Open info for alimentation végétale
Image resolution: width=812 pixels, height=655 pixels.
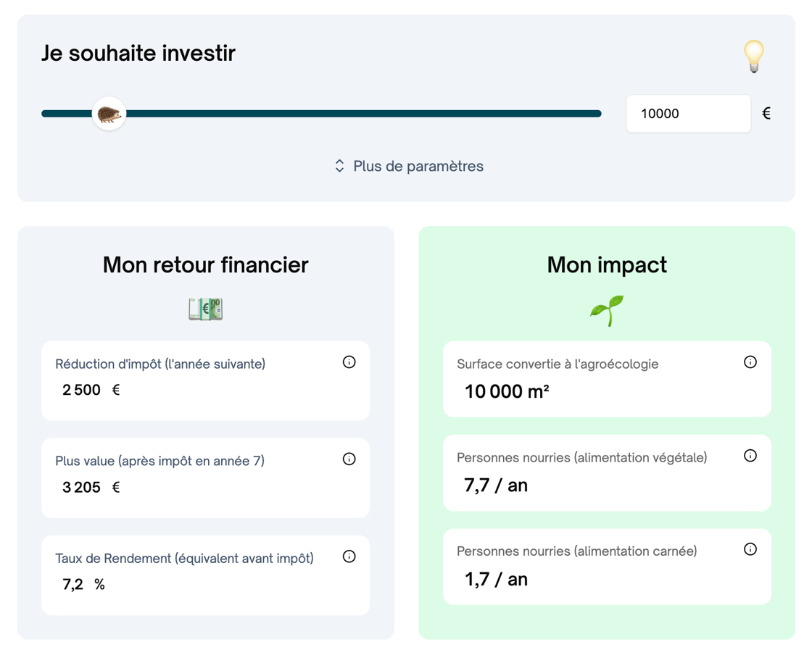click(x=750, y=455)
